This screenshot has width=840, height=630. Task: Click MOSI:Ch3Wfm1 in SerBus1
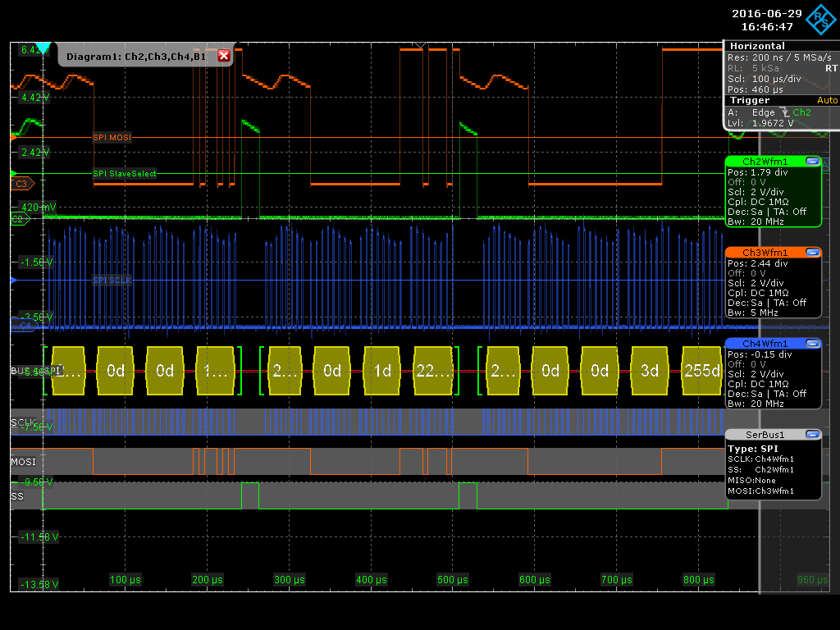pyautogui.click(x=760, y=491)
